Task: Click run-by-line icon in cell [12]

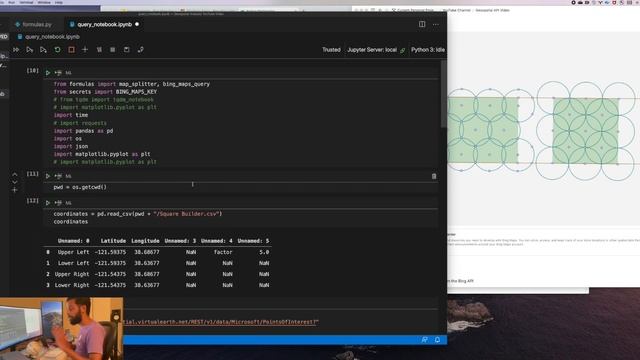Action: [x=58, y=203]
